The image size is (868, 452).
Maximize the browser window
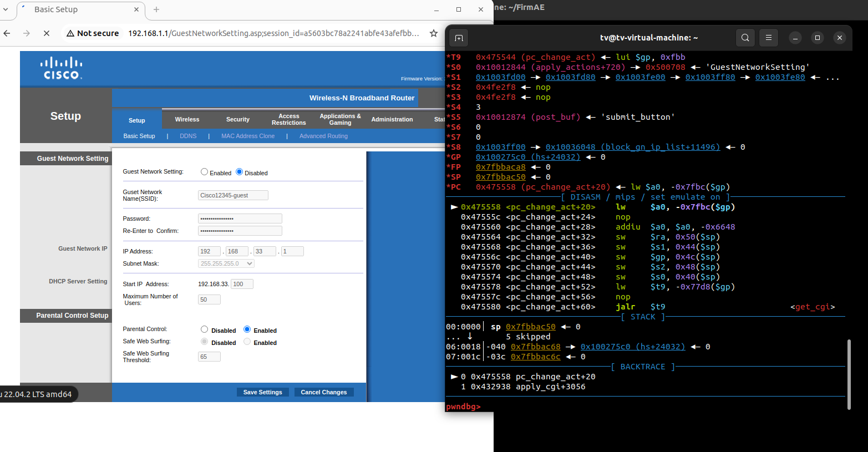pos(459,9)
